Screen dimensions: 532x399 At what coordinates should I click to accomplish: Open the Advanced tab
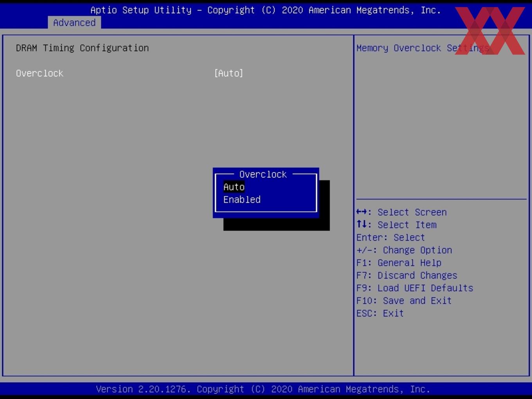(74, 23)
